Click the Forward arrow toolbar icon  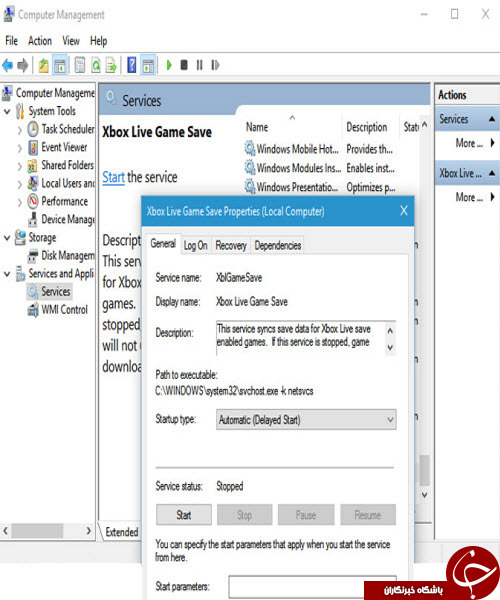(23, 65)
